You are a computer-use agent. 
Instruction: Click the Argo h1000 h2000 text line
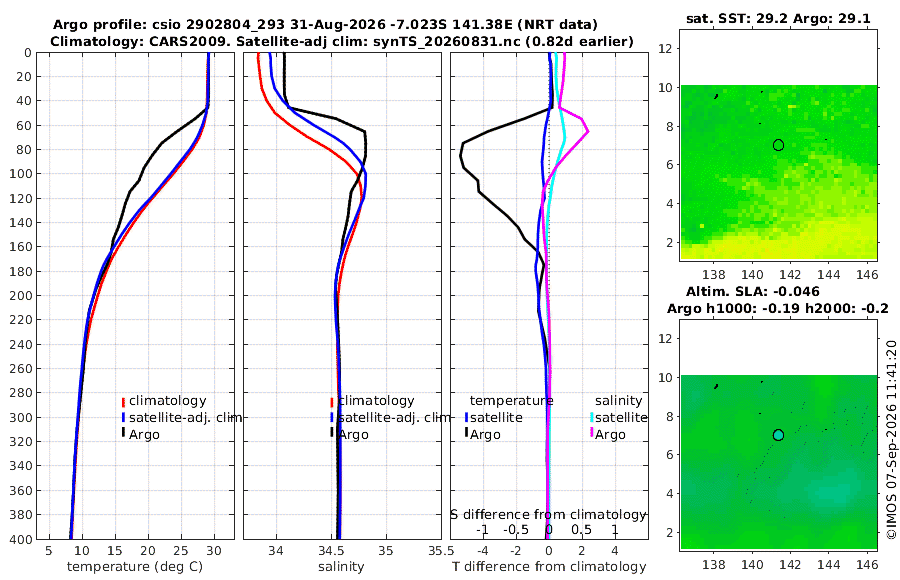(778, 308)
